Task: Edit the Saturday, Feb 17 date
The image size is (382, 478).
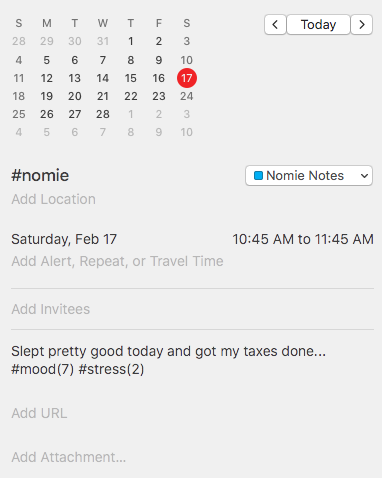Action: click(x=64, y=239)
